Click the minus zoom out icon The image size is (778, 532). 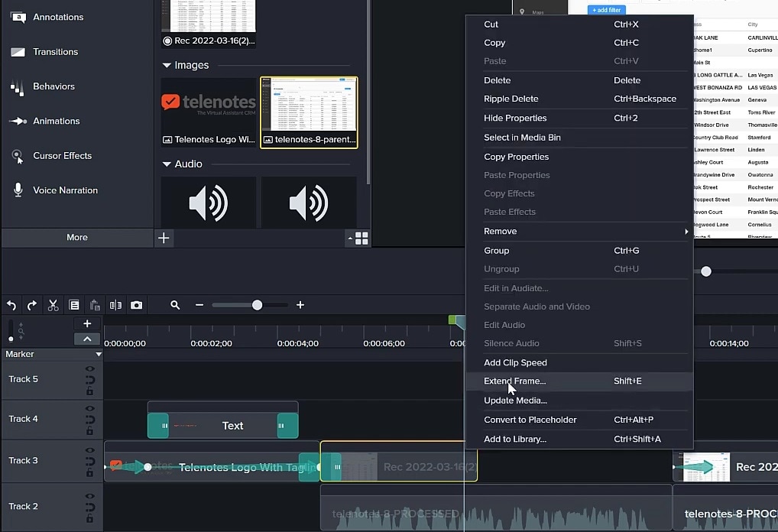pyautogui.click(x=199, y=305)
